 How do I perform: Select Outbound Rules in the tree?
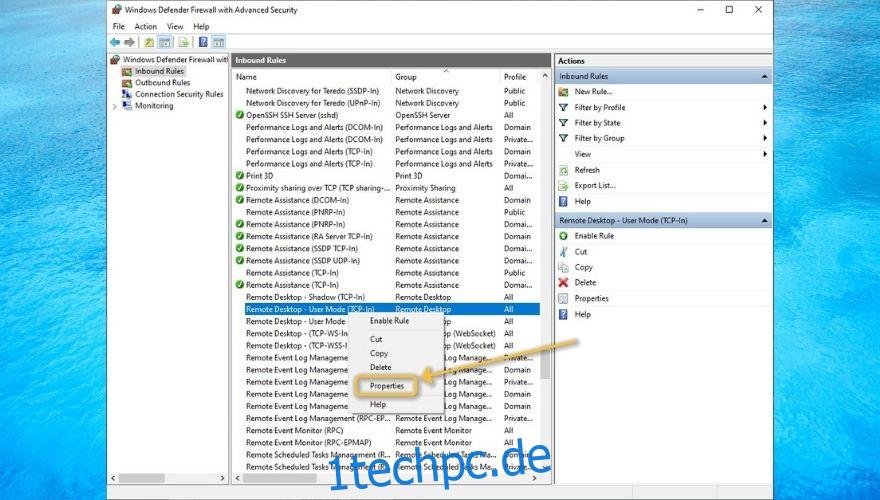[162, 82]
